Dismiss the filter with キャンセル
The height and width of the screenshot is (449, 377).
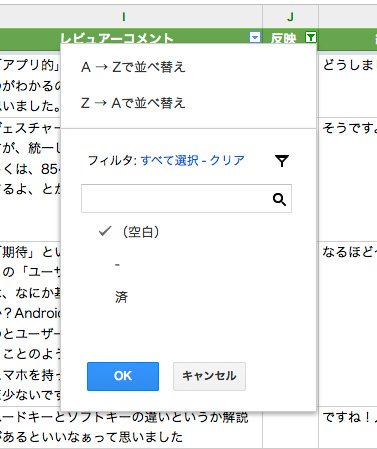tap(209, 376)
